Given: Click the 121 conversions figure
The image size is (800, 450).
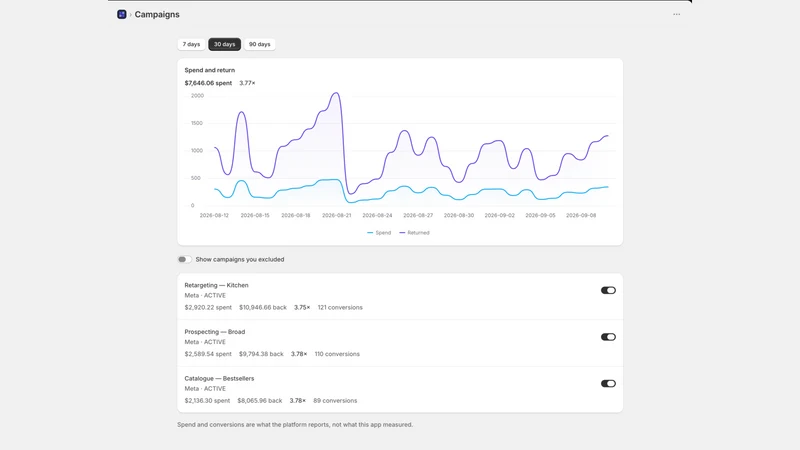Looking at the screenshot, I should click(340, 308).
